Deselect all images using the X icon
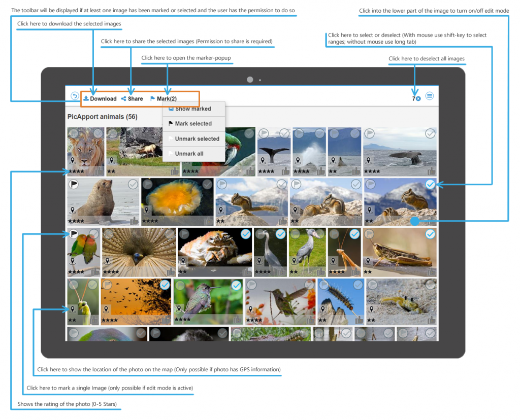Image resolution: width=520 pixels, height=420 pixels. 418,99
